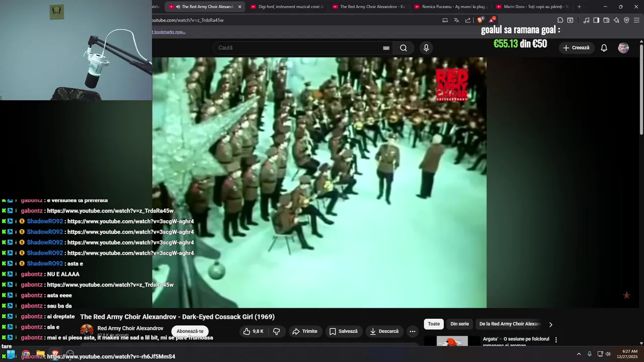This screenshot has height=362, width=644.
Task: Click the share page icon in address bar
Action: [x=468, y=20]
